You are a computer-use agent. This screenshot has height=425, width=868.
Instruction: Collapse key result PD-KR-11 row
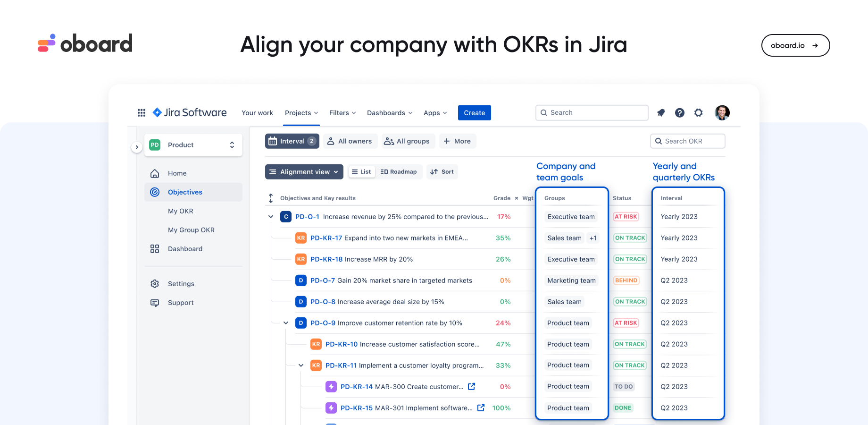coord(301,365)
